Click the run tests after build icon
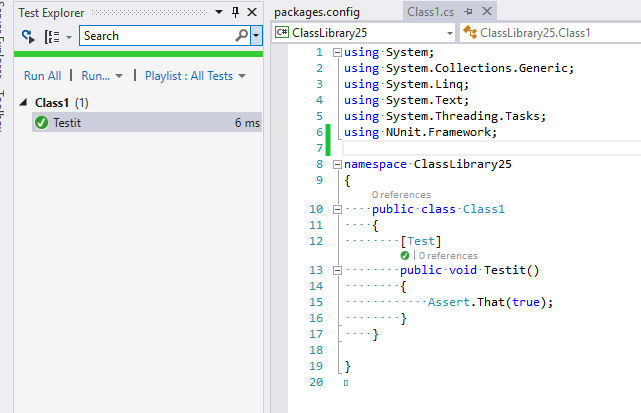This screenshot has width=641, height=413. tap(29, 36)
